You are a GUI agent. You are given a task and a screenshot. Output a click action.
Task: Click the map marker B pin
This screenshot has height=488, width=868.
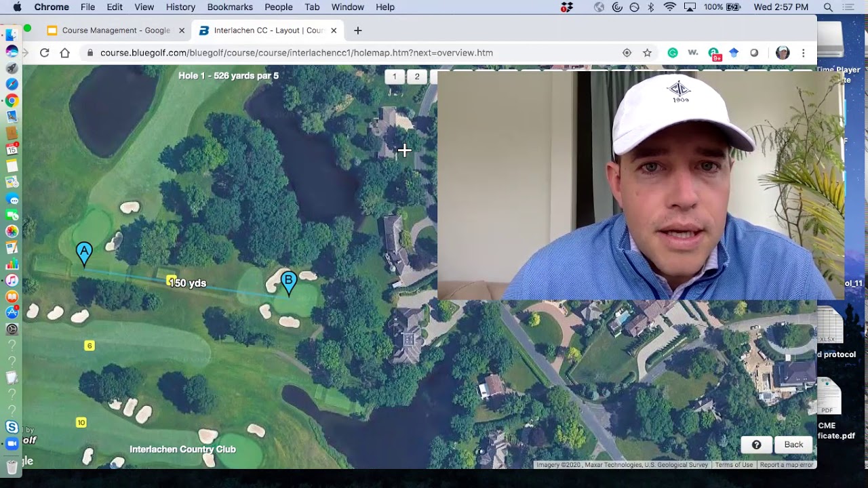[289, 283]
